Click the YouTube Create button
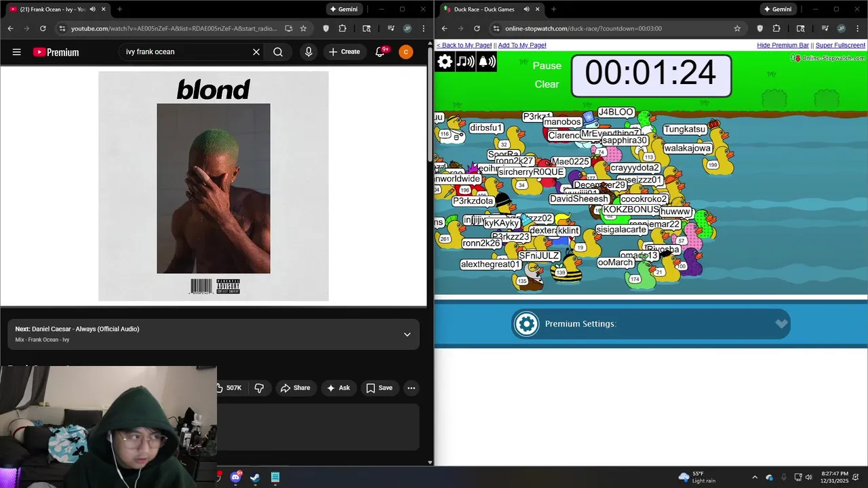 344,52
